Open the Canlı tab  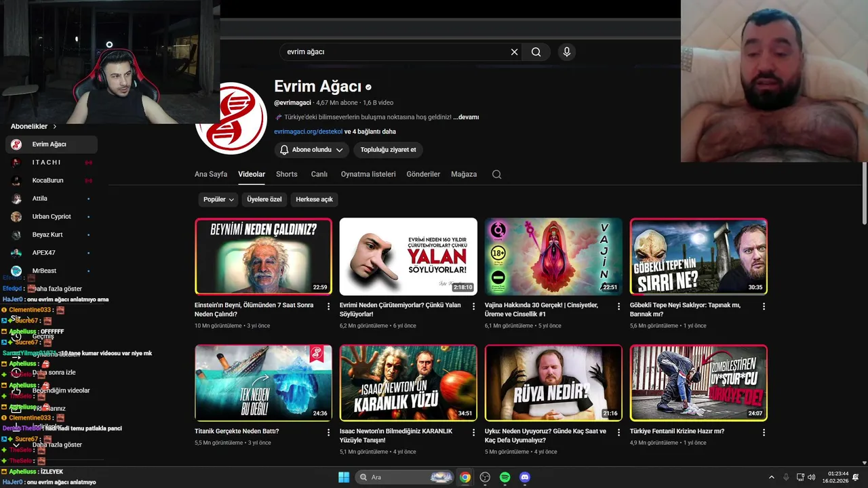[x=319, y=174]
